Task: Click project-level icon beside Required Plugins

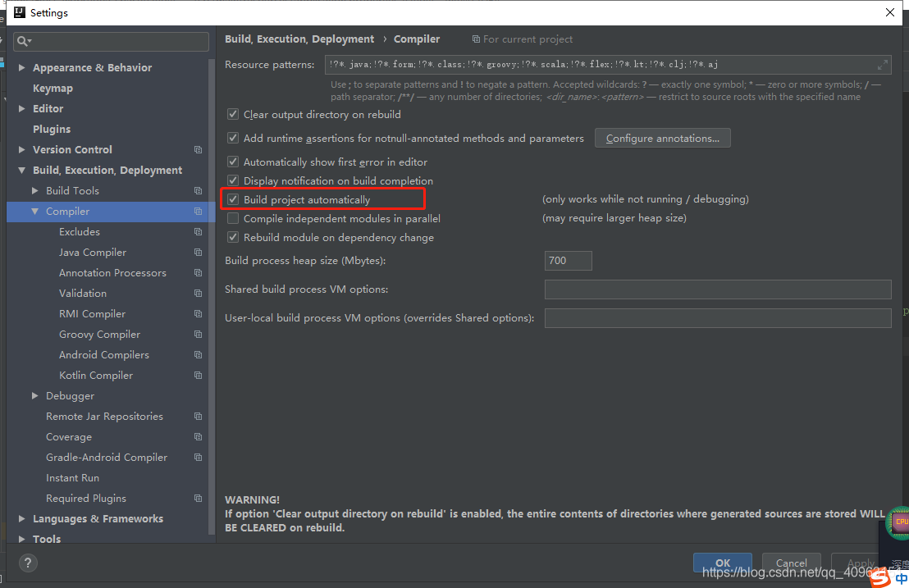Action: 199,499
